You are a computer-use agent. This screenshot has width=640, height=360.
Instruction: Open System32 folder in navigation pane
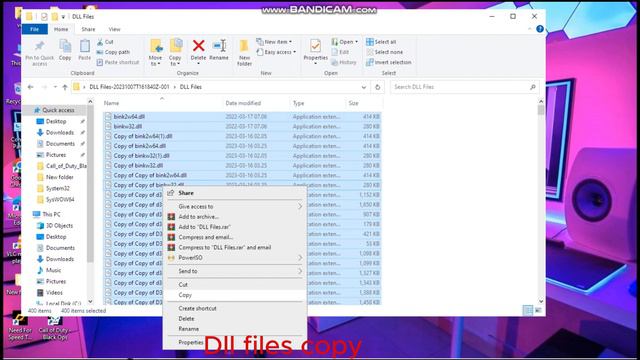click(58, 189)
